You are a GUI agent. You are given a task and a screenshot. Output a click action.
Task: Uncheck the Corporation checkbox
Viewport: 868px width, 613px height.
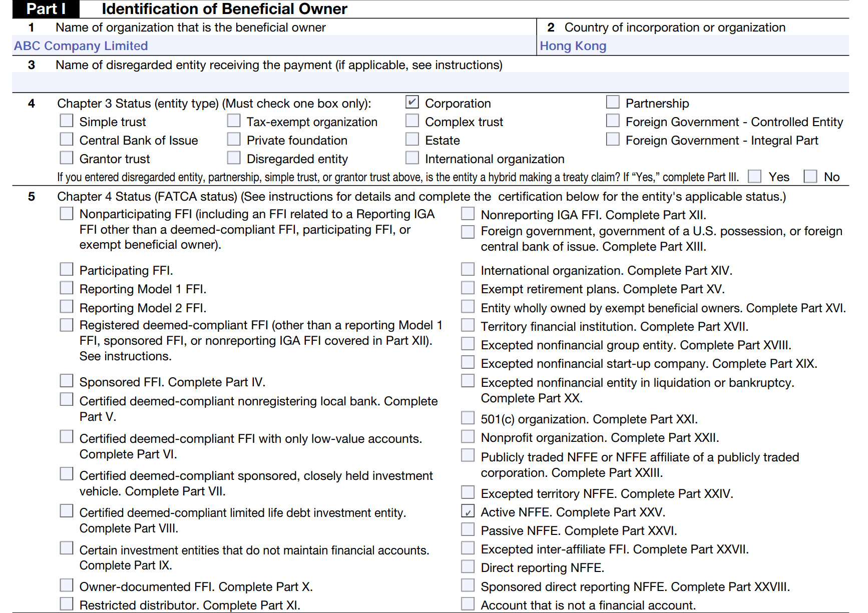pyautogui.click(x=412, y=103)
